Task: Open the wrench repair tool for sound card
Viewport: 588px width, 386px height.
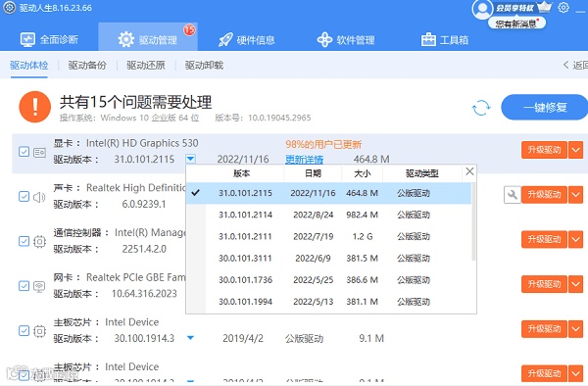Action: point(513,195)
